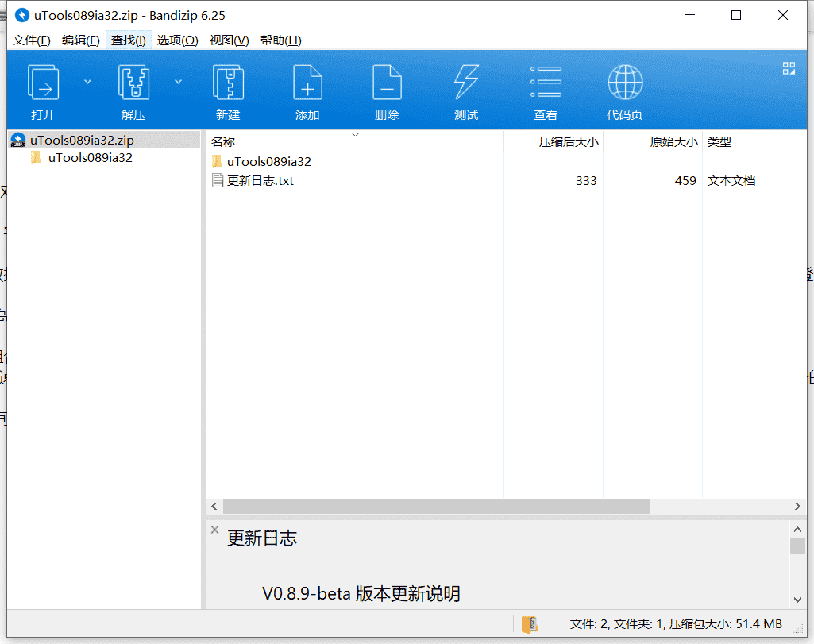Close the 更新日志 preview pane

(214, 530)
